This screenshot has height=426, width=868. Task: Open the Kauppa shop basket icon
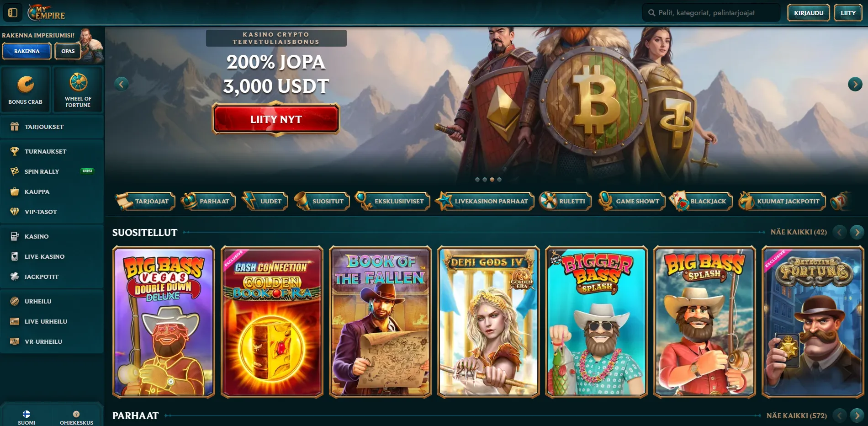(x=15, y=192)
